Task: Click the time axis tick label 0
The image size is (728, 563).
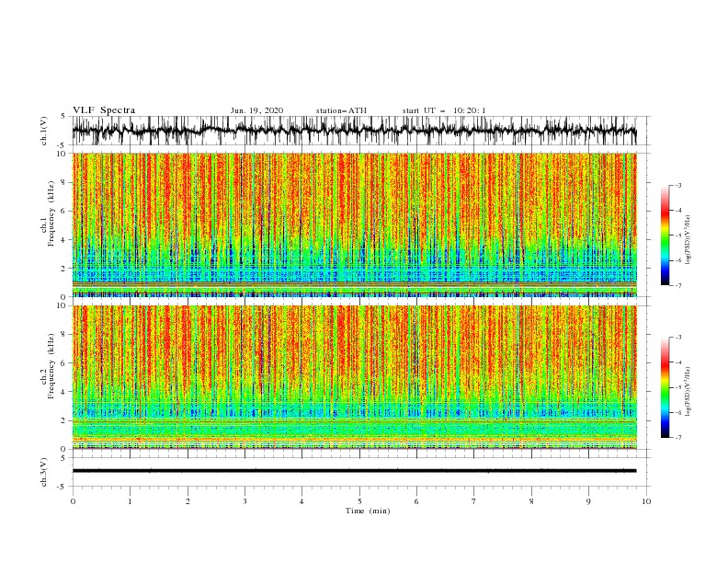Action: click(x=73, y=501)
